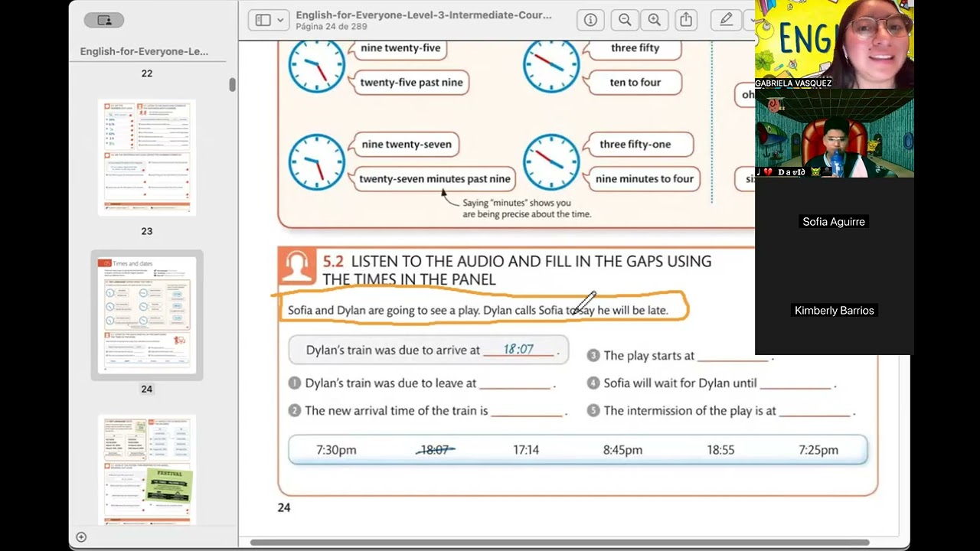
Task: Click the 'nine minutes to four' label
Action: pos(644,179)
